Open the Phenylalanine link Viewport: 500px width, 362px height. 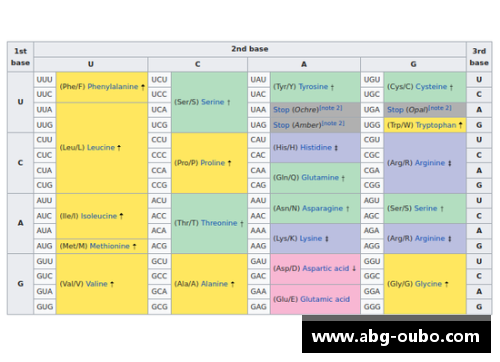point(113,87)
